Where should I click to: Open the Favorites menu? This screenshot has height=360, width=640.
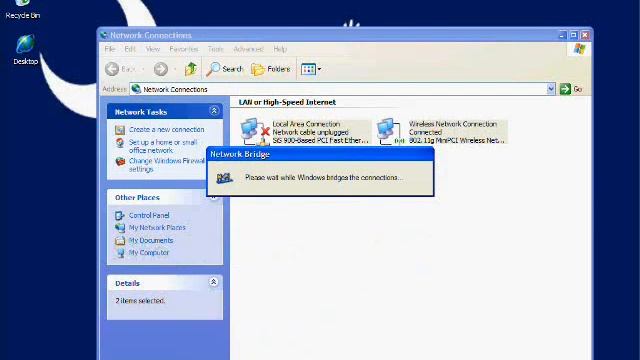point(184,49)
